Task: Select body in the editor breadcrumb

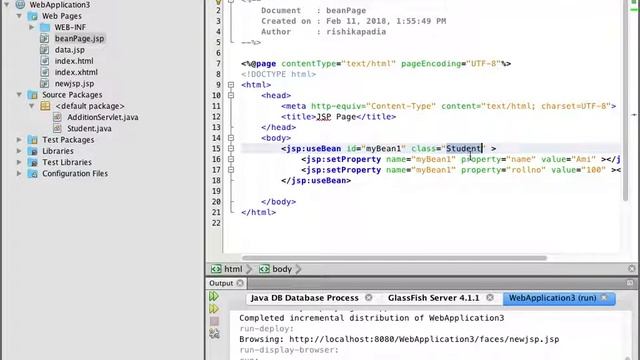Action: [x=282, y=269]
